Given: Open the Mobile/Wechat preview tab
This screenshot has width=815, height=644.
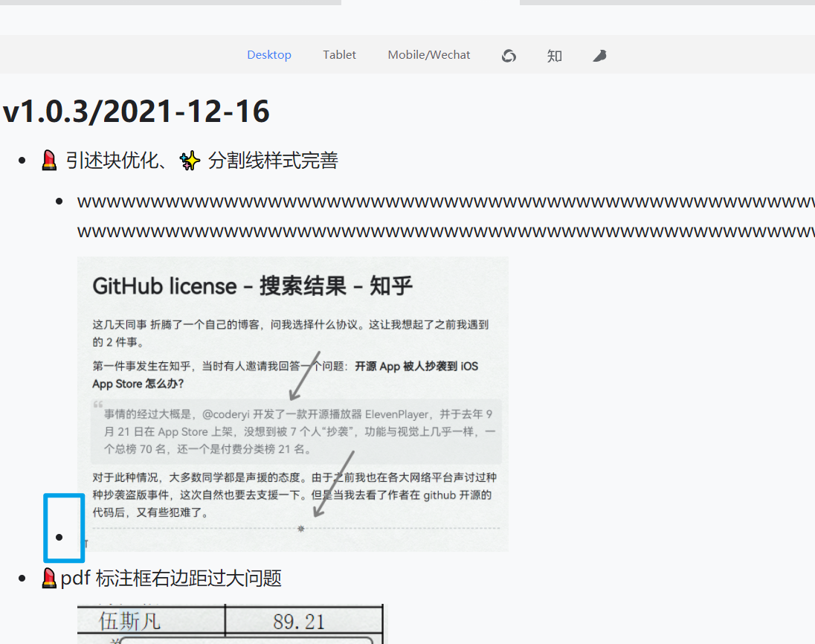Looking at the screenshot, I should click(x=429, y=54).
